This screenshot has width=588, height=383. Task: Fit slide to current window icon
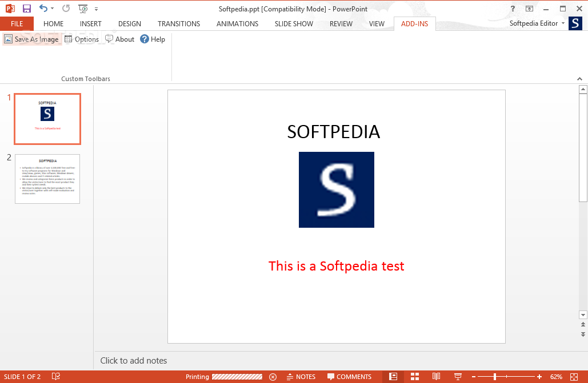574,377
